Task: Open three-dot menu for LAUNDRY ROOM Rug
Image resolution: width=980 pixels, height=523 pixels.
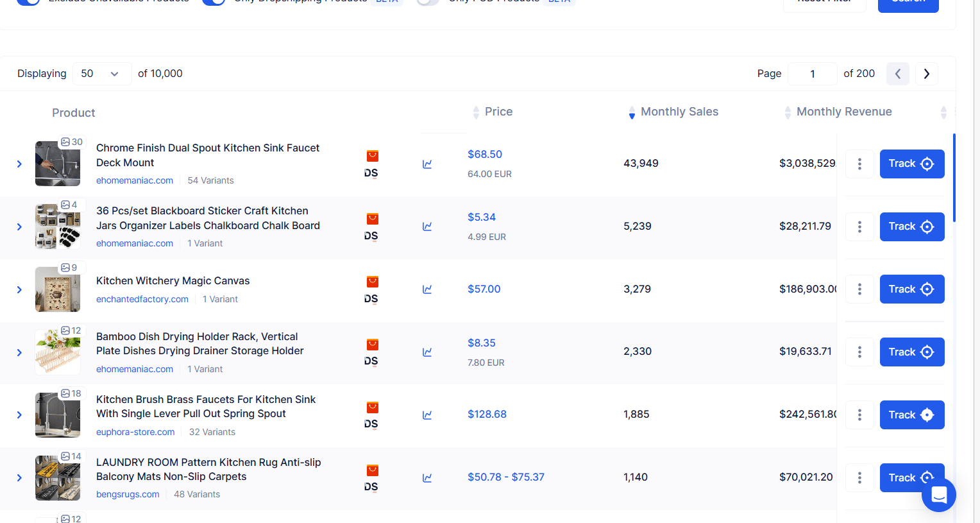Action: coord(859,477)
